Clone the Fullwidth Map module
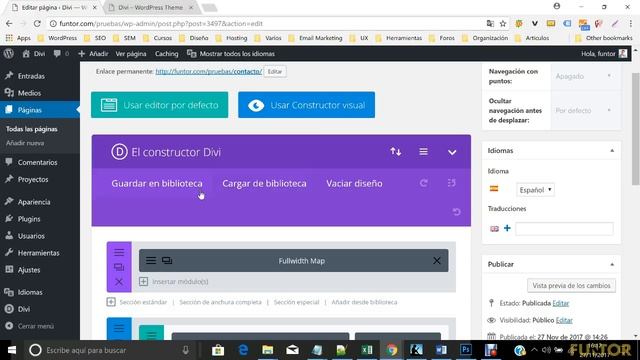The height and width of the screenshot is (360, 640). 167,260
